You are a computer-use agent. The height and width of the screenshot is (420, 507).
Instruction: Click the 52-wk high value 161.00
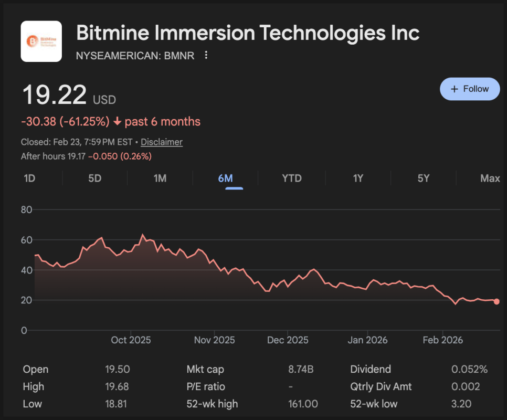click(x=303, y=404)
